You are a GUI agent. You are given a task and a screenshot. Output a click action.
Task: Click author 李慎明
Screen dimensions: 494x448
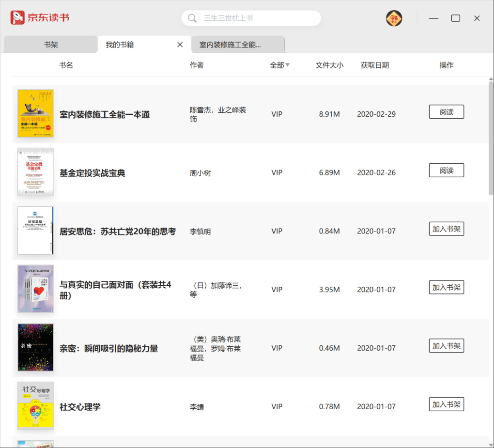click(201, 232)
